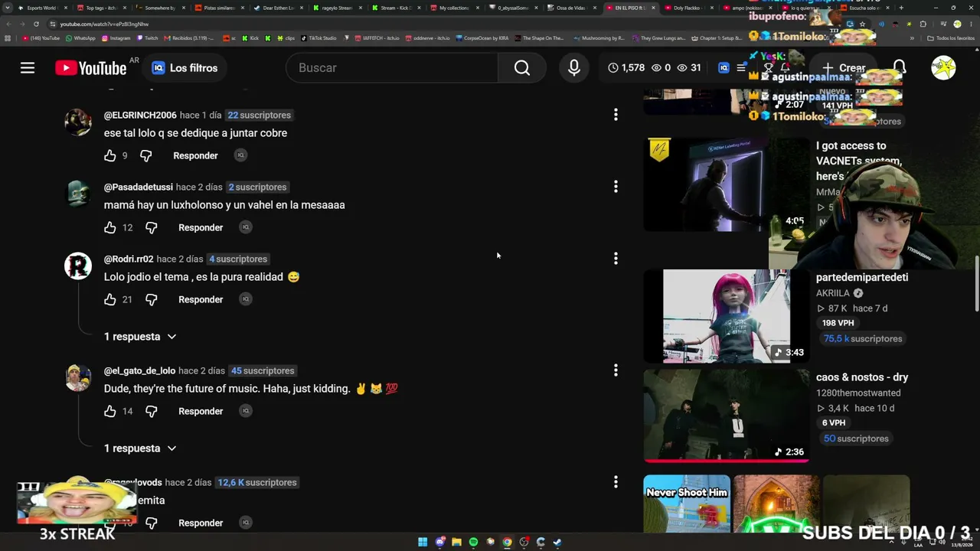This screenshot has height=551, width=980.
Task: Switch to the My collection browser tab
Action: click(x=453, y=8)
